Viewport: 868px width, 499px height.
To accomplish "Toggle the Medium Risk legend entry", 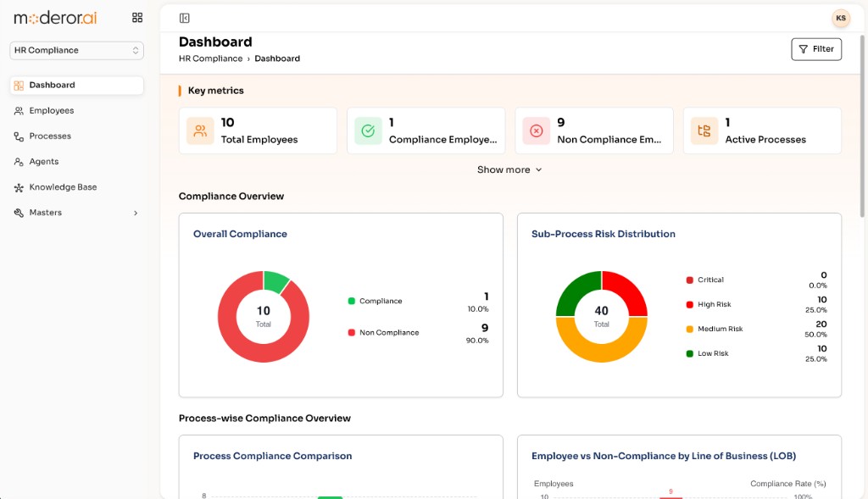I will click(x=714, y=329).
